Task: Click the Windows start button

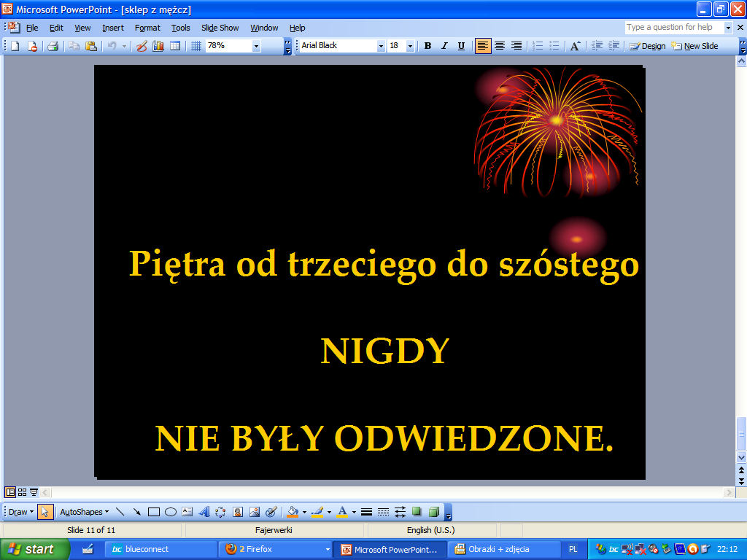Action: click(34, 550)
